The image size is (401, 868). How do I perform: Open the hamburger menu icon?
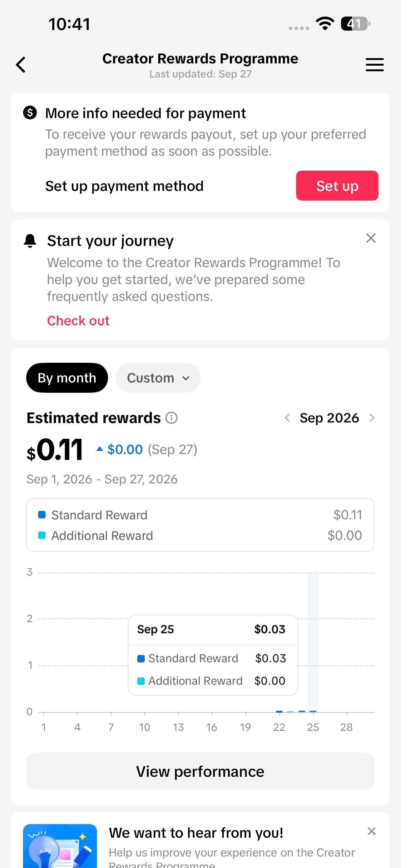pos(374,65)
